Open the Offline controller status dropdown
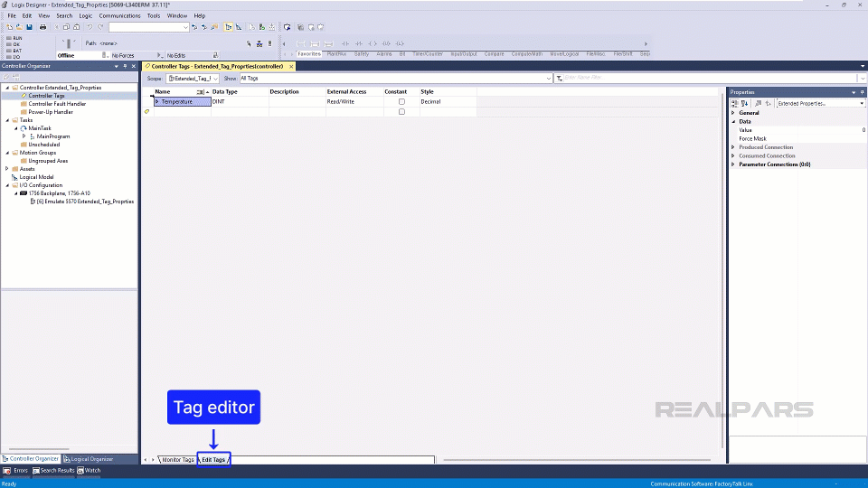868x488 pixels. pyautogui.click(x=105, y=55)
